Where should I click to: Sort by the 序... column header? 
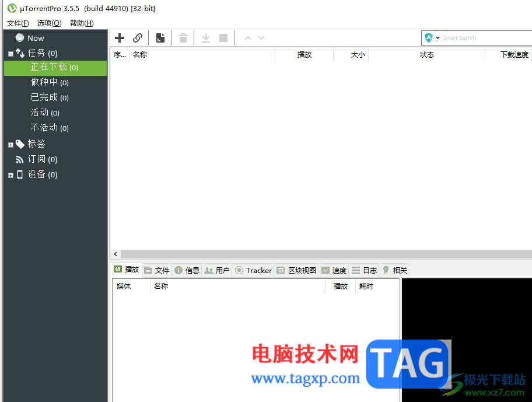120,55
